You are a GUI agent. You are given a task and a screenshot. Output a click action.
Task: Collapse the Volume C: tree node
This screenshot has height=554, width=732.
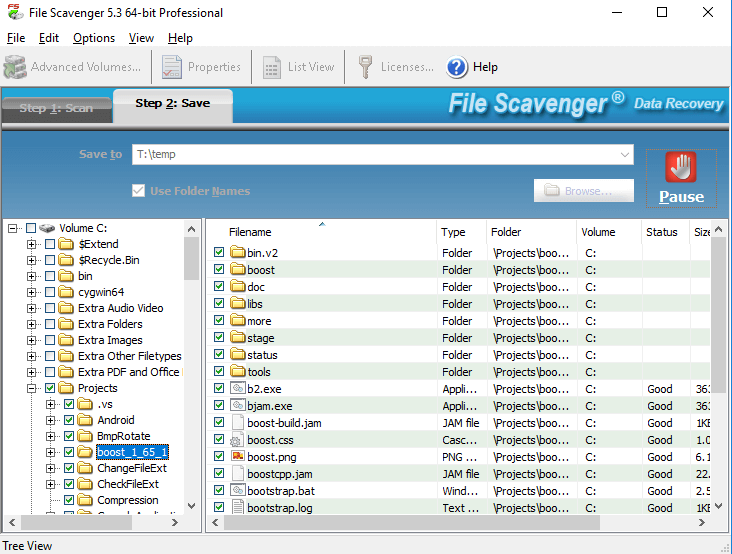tap(13, 228)
